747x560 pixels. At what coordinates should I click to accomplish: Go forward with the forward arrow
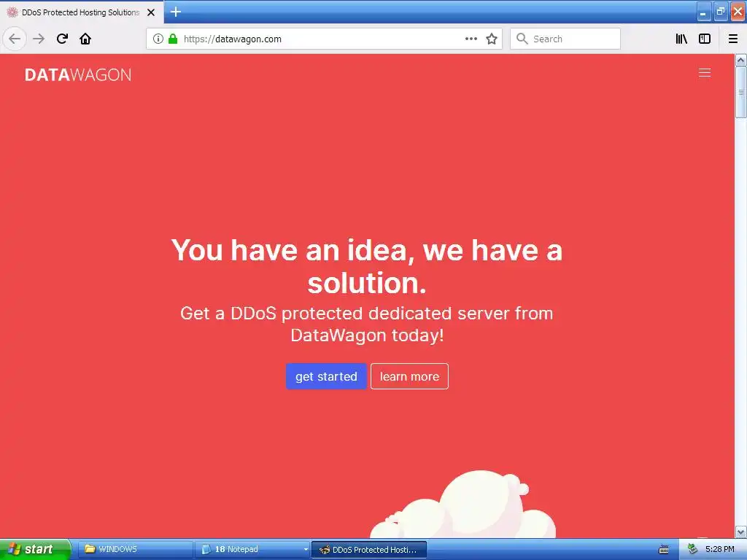point(39,39)
